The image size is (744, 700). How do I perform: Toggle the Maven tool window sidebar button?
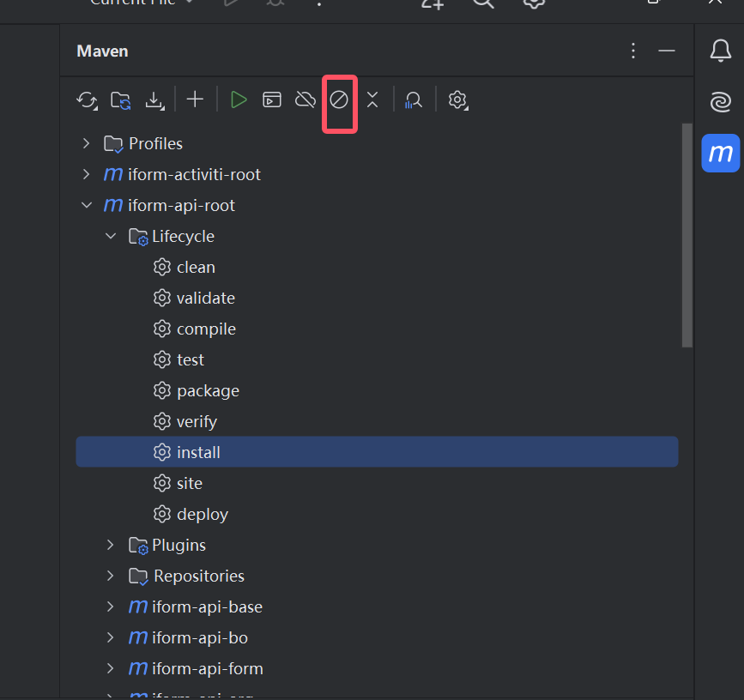[x=720, y=154]
